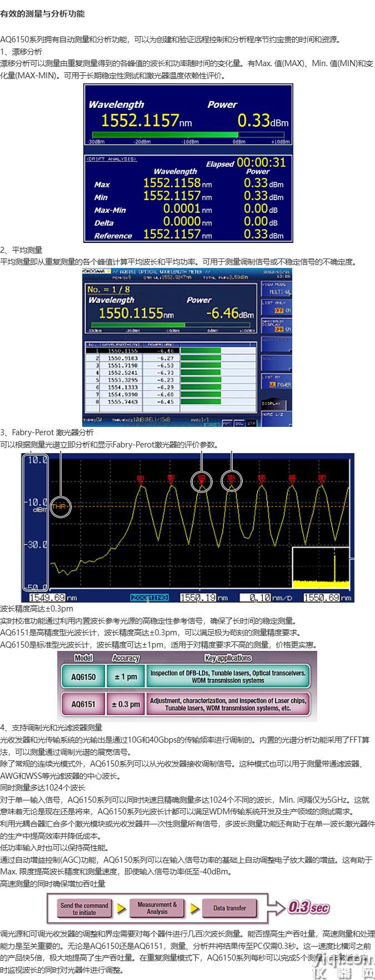Click the Measurement & Analysis box
This screenshot has width=375, height=980.
coord(157,908)
